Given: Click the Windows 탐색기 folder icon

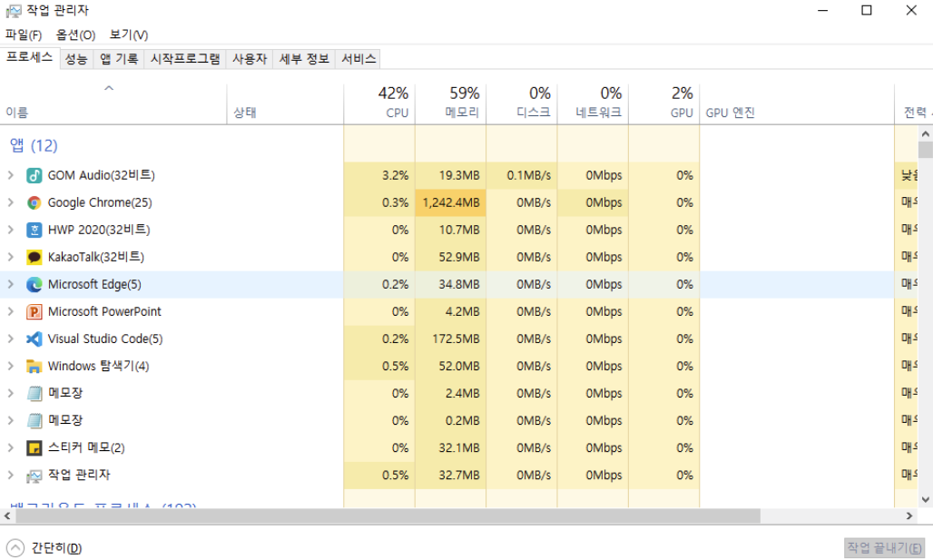Looking at the screenshot, I should click(34, 366).
